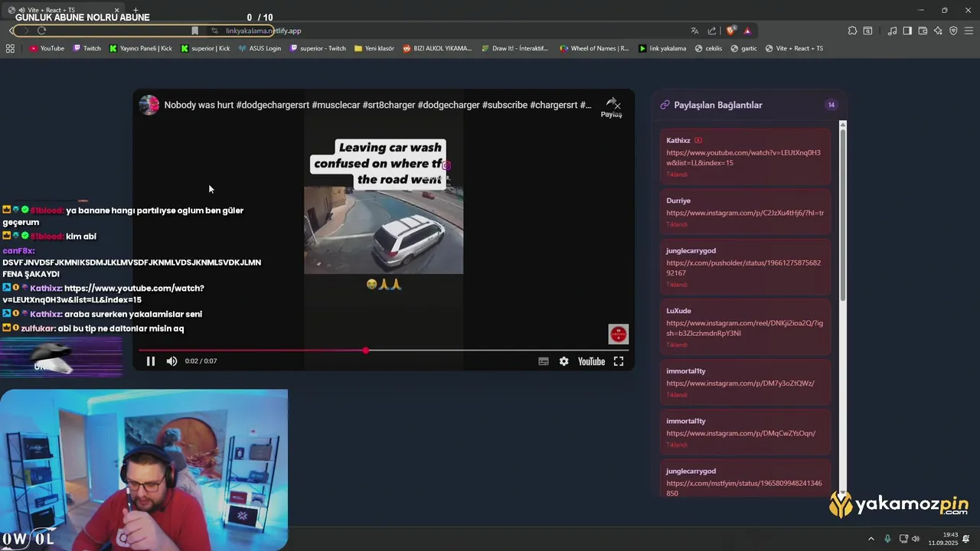Screen dimensions: 980x551
Task: Open junglecarrygod's mstfyim status link
Action: 744,488
